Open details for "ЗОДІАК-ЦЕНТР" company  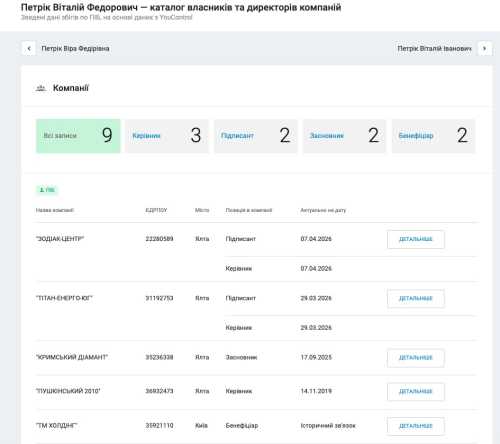[x=416, y=239]
